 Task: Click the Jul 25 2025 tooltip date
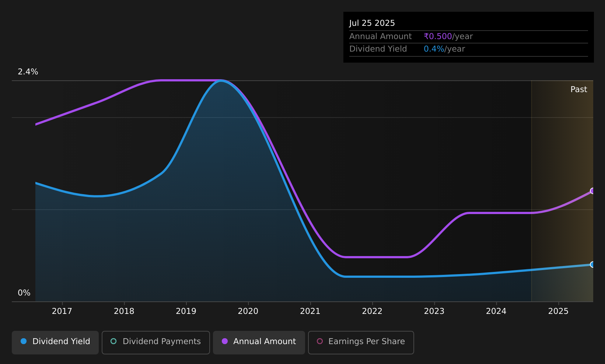[372, 23]
